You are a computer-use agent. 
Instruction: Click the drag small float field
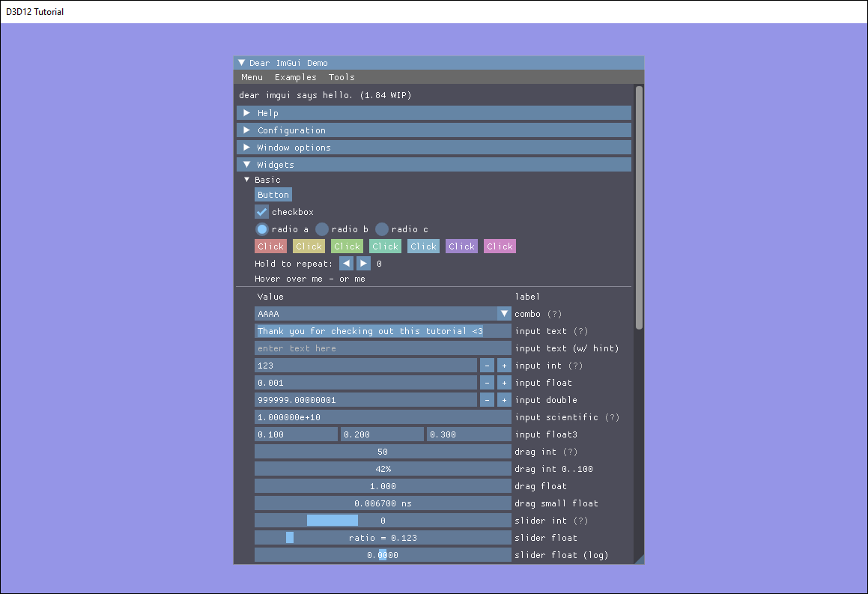tap(383, 503)
